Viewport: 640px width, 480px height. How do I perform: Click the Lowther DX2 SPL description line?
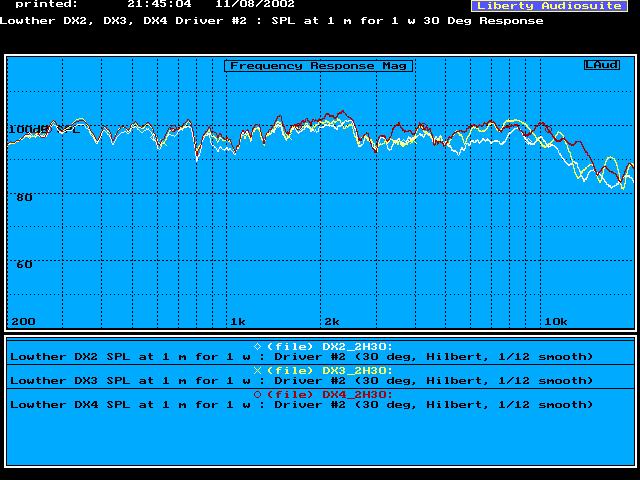coord(301,357)
